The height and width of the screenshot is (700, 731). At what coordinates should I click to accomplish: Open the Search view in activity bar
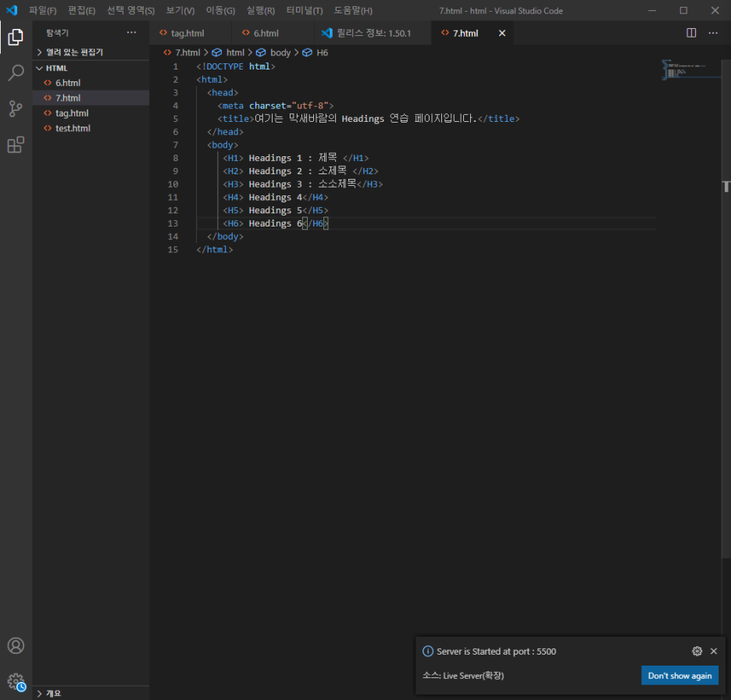(x=16, y=73)
